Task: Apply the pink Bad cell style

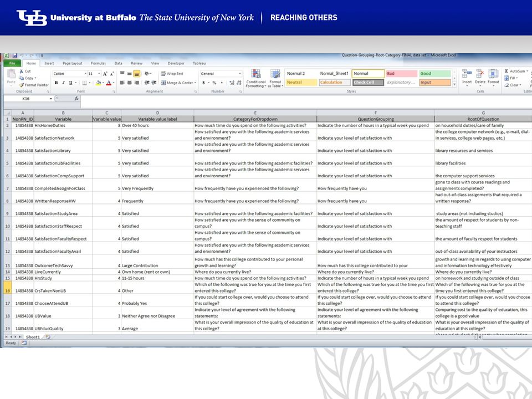Action: click(401, 74)
